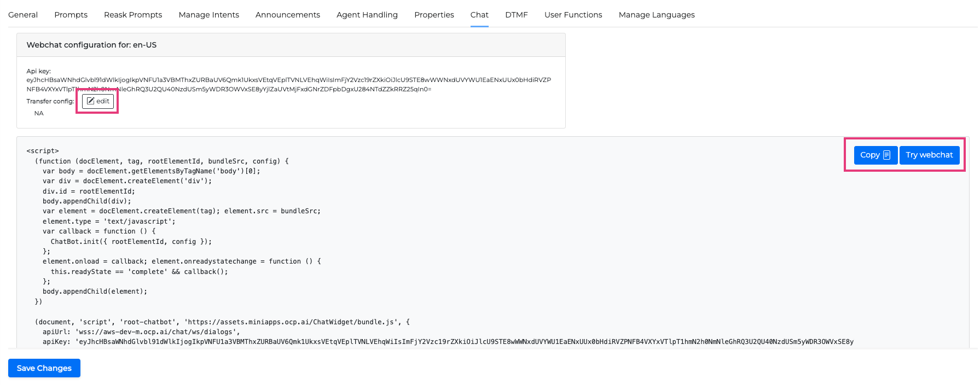
Task: Open the Properties tab
Action: [x=434, y=15]
